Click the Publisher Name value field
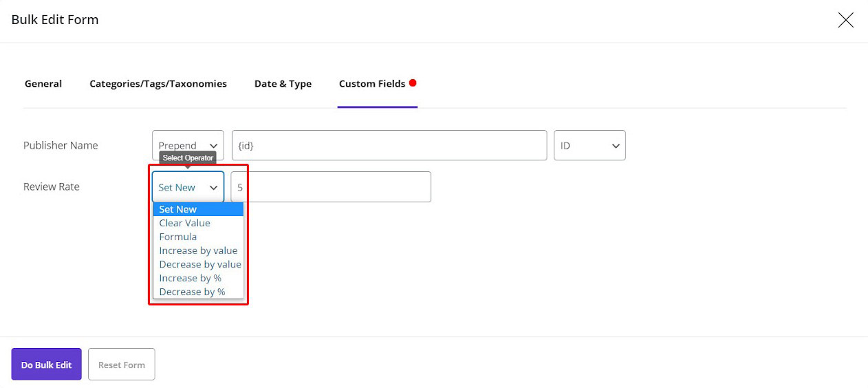This screenshot has height=388, width=868. click(x=389, y=145)
